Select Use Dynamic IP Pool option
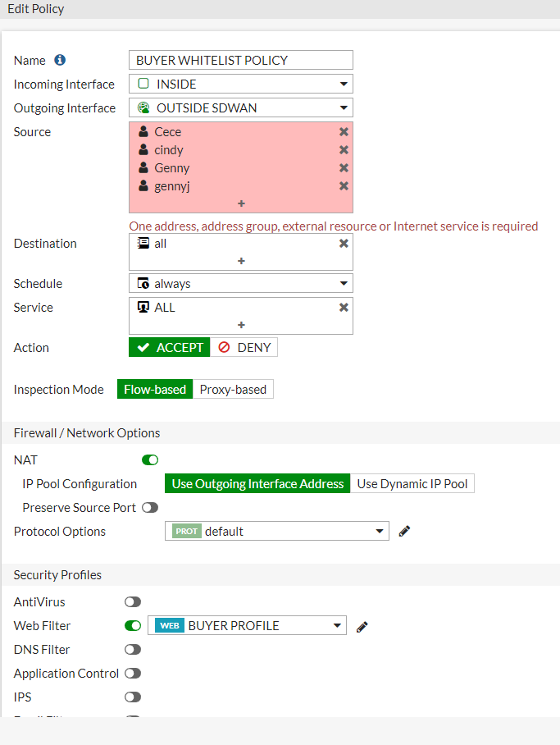 coord(412,484)
